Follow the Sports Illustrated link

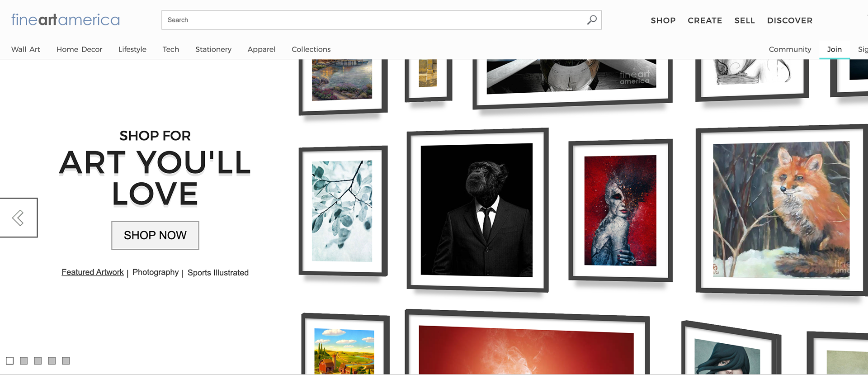coord(218,273)
